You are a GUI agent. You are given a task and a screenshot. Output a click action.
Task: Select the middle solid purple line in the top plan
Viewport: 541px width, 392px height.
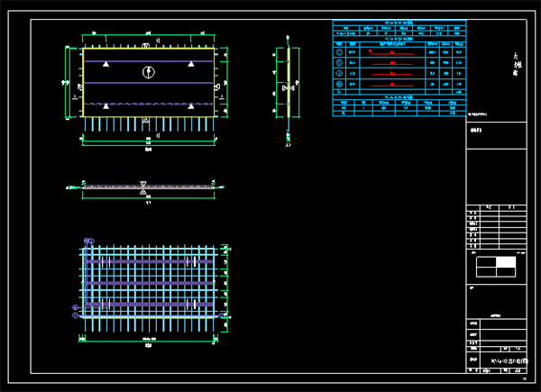point(149,83)
